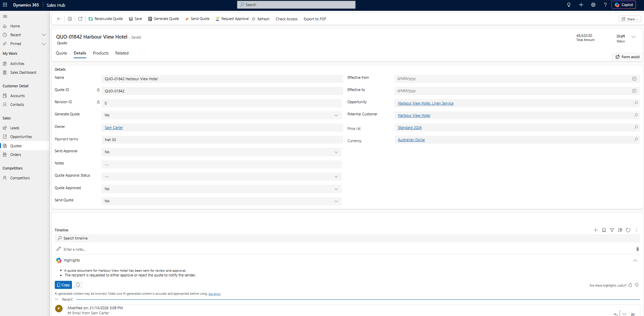Collapse the Highlights section
The image size is (644, 316).
pos(635,261)
